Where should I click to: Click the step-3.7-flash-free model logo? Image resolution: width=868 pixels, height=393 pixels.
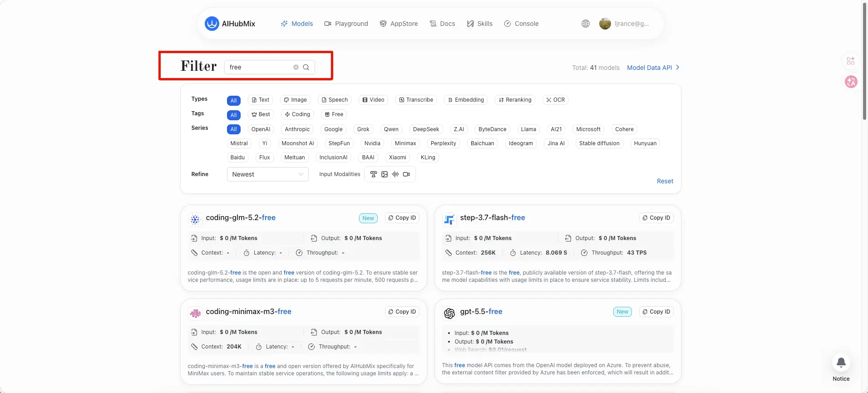coord(449,220)
